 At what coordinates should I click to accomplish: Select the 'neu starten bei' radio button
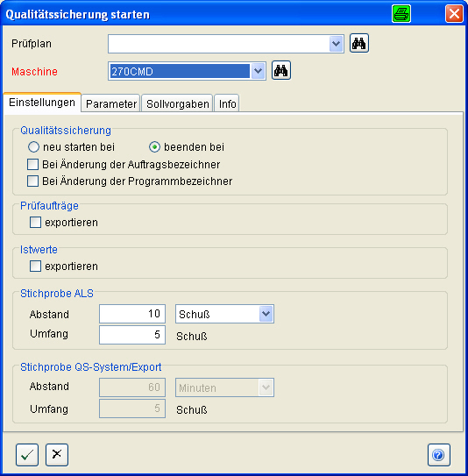tap(33, 147)
